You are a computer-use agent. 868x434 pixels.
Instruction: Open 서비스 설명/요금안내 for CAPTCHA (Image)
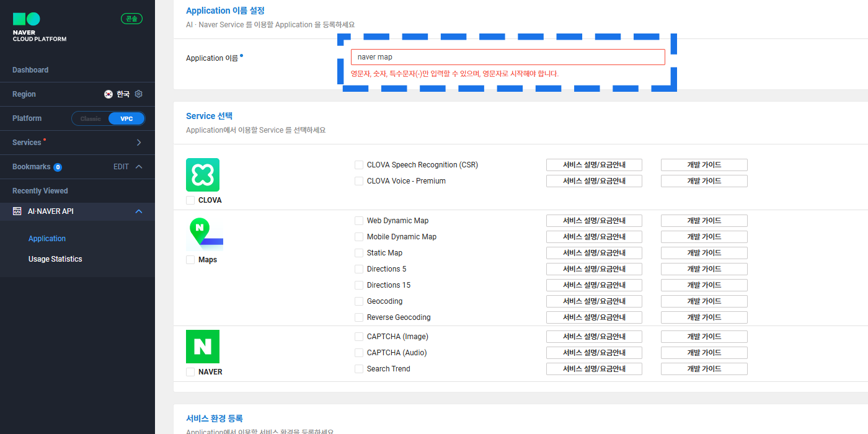[x=594, y=337]
